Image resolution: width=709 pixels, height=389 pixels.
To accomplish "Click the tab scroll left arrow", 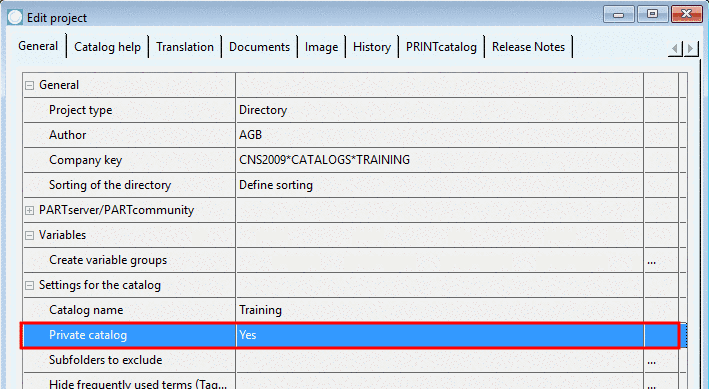I will [676, 48].
